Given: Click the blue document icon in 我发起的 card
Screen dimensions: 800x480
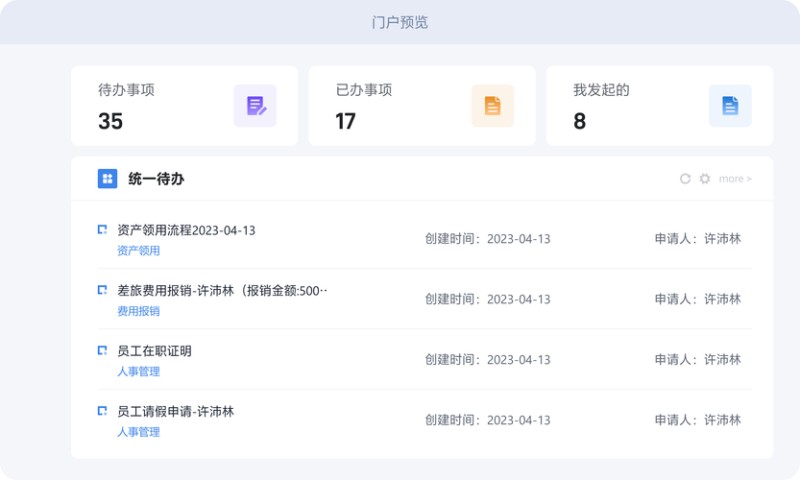Looking at the screenshot, I should (730, 106).
